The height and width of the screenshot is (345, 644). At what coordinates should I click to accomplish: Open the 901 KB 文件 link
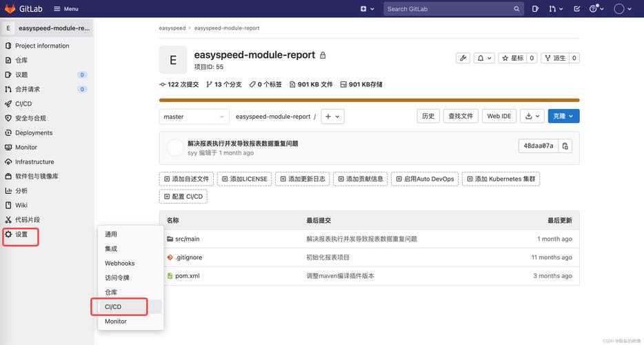tap(312, 84)
